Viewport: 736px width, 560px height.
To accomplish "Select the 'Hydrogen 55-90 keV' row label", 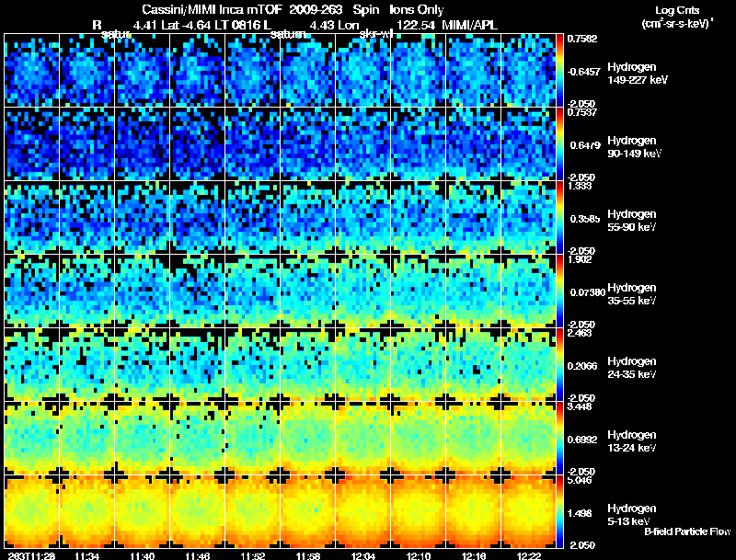I will pos(632,221).
